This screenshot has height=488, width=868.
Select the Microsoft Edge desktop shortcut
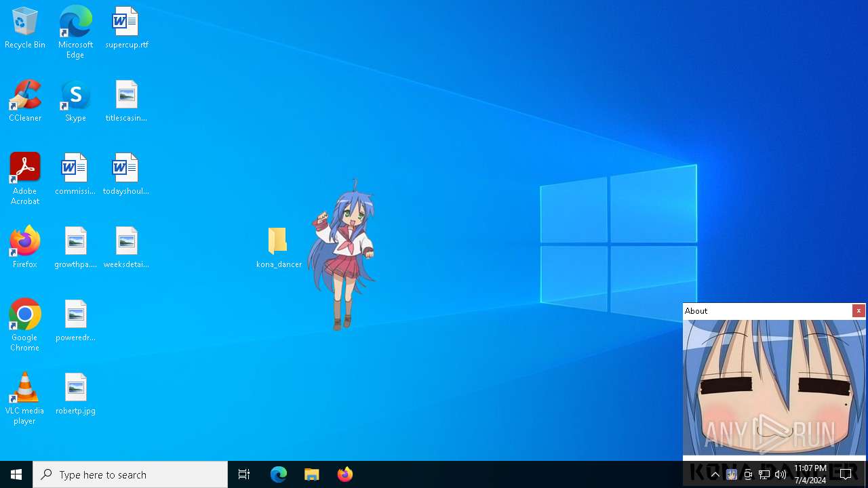[x=75, y=33]
